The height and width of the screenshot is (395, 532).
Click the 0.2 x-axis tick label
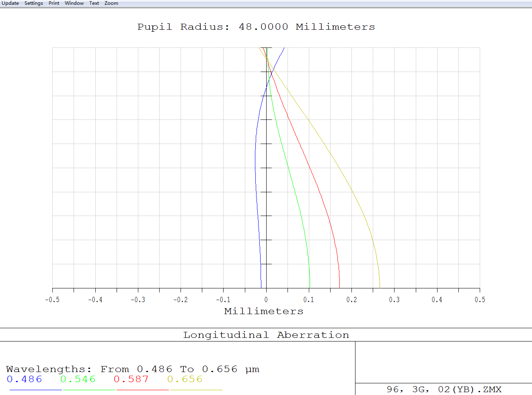[351, 300]
